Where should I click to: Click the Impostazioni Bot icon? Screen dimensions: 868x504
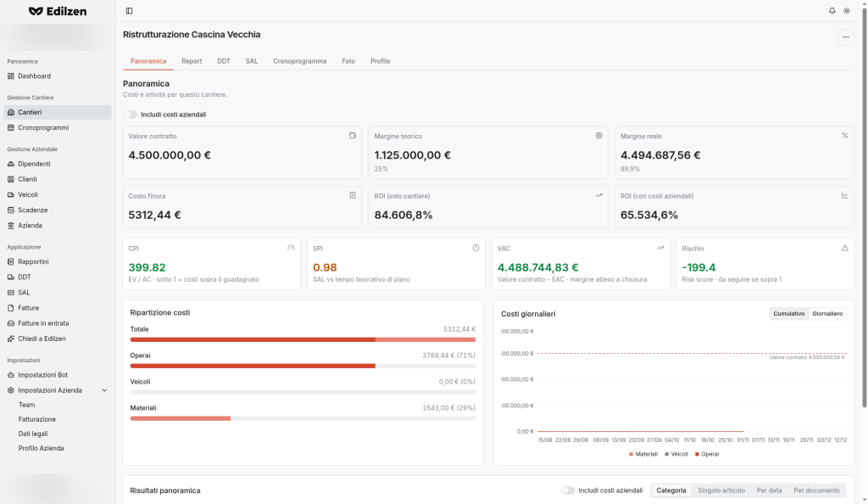[11, 375]
